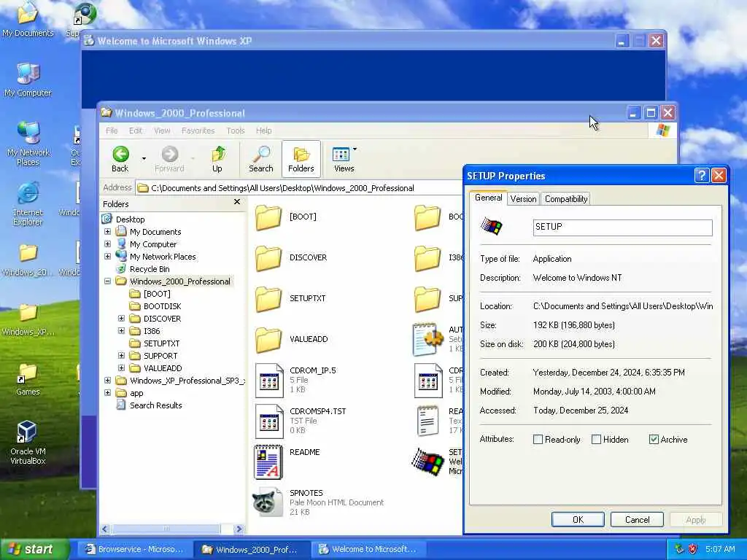Close the Folders pane with X
747x560 pixels.
click(237, 203)
